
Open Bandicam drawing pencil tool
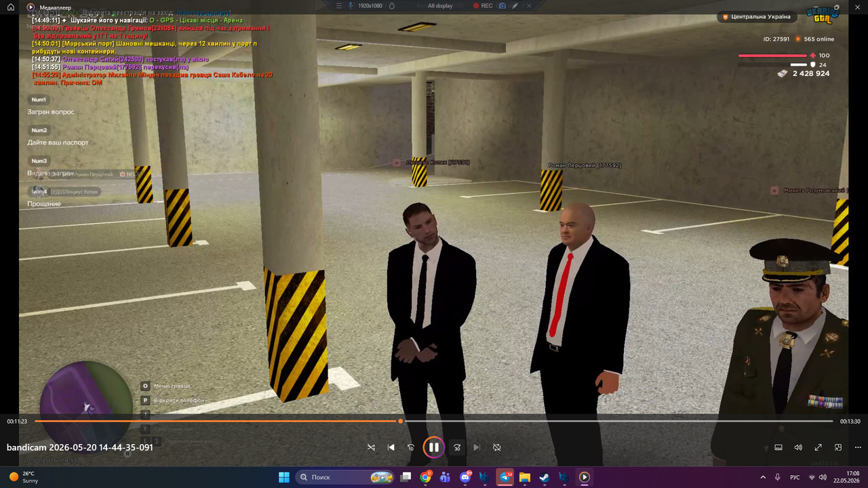pyautogui.click(x=515, y=5)
